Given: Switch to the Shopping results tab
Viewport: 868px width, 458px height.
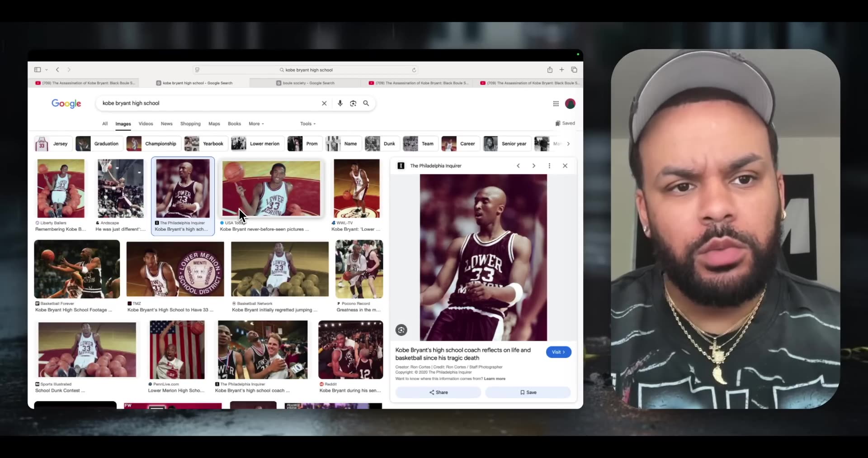Looking at the screenshot, I should point(190,124).
